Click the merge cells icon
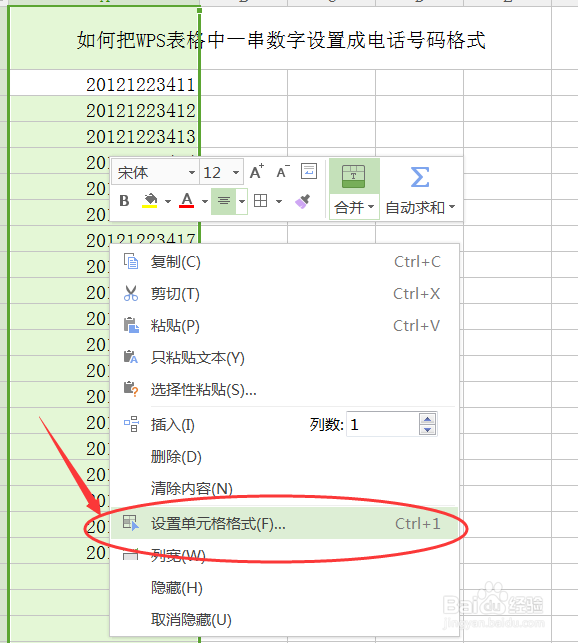Screen dimensions: 578x643 [x=354, y=177]
